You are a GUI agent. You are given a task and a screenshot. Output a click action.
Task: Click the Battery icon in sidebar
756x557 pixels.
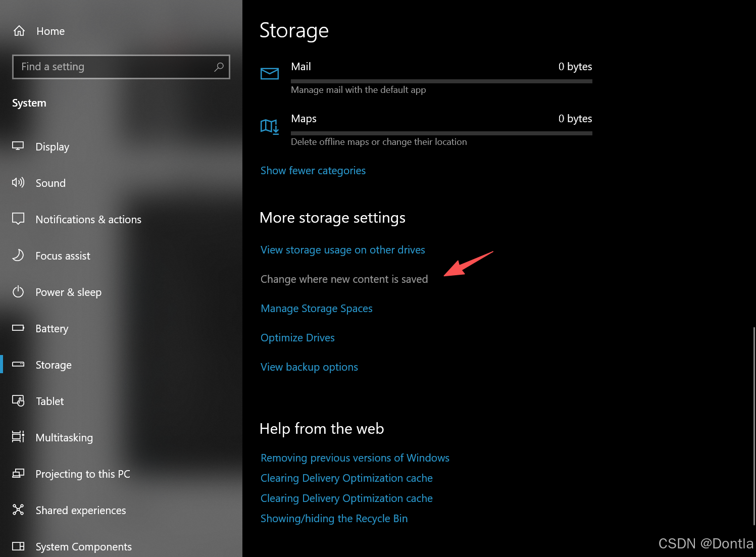18,328
